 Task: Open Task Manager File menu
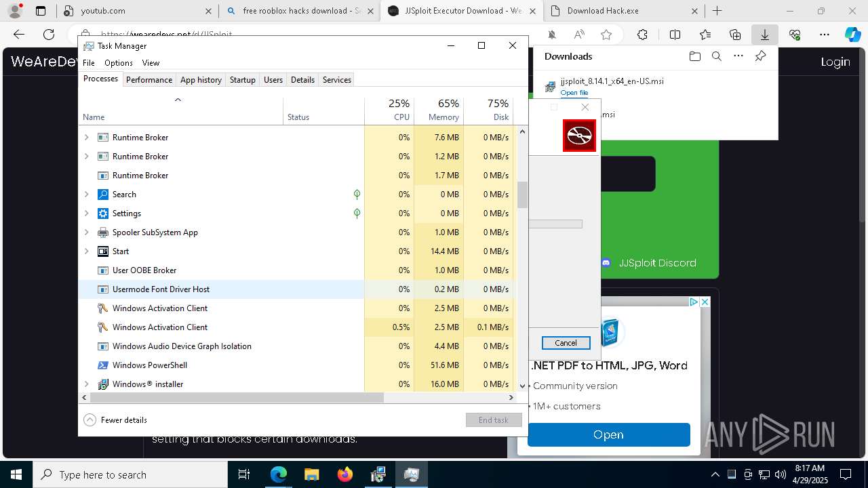[x=89, y=62]
